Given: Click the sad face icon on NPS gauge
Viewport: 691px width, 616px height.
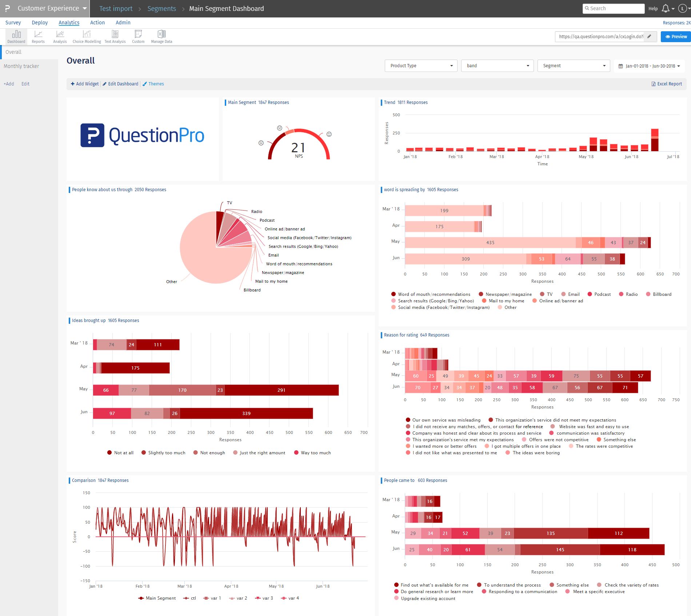Looking at the screenshot, I should (261, 143).
